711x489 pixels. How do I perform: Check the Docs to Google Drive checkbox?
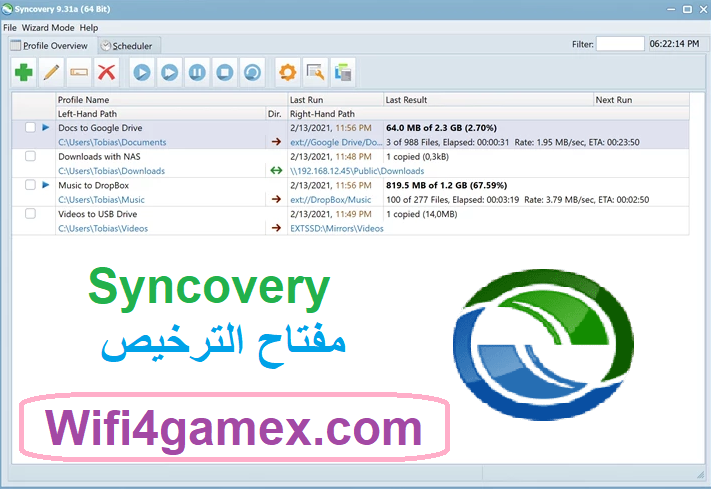(x=30, y=127)
